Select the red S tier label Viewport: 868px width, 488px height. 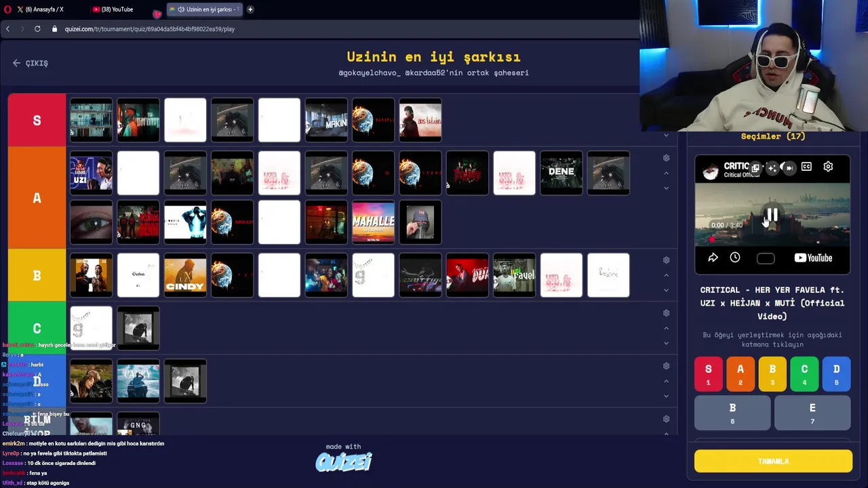[x=37, y=120]
